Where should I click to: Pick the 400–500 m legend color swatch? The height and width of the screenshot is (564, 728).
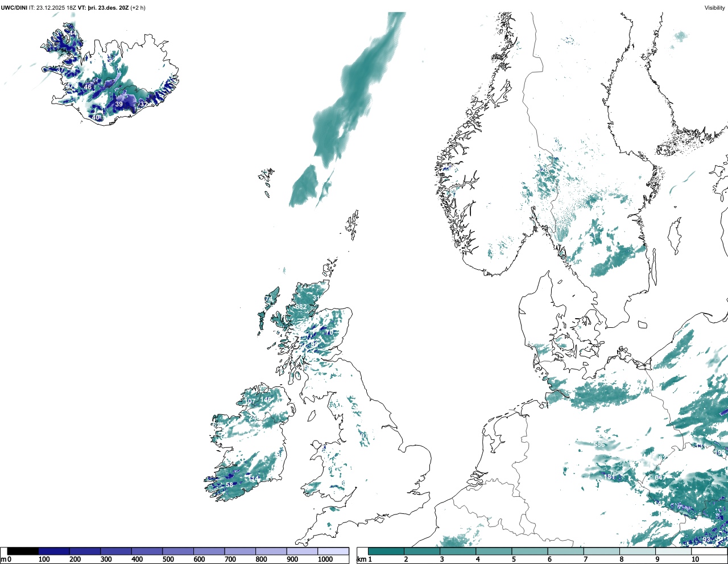point(147,551)
